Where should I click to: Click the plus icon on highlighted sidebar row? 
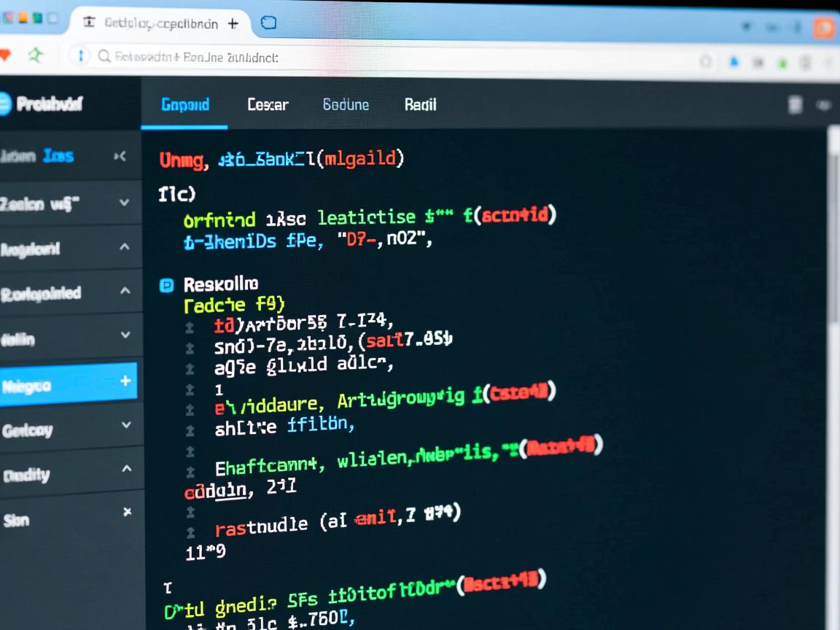[125, 381]
